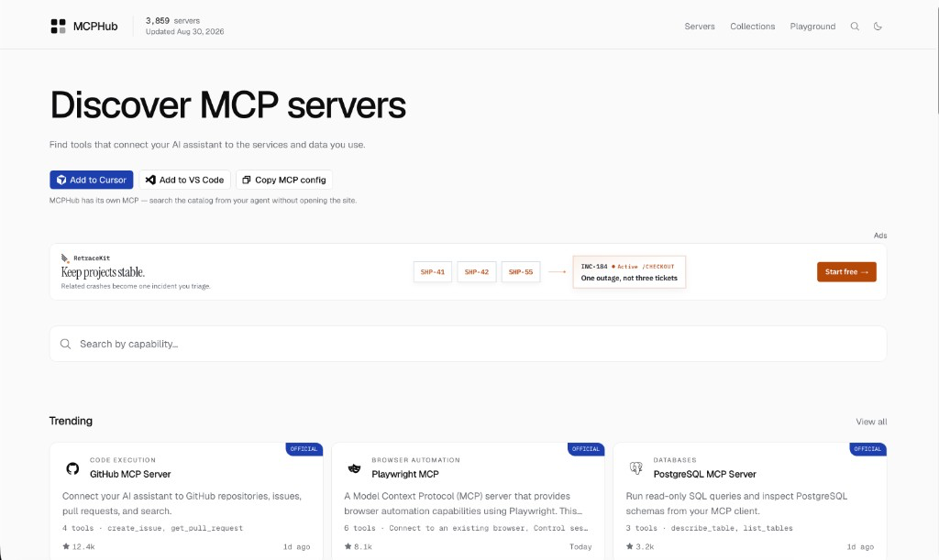The width and height of the screenshot is (939, 560).
Task: Click "Today" timestamp on Playwright card
Action: coord(580,547)
